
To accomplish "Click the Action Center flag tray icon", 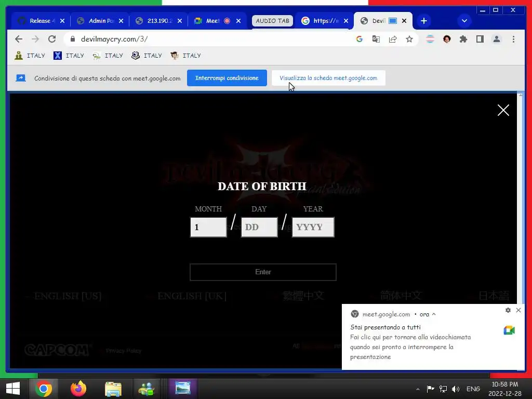I will [430, 389].
